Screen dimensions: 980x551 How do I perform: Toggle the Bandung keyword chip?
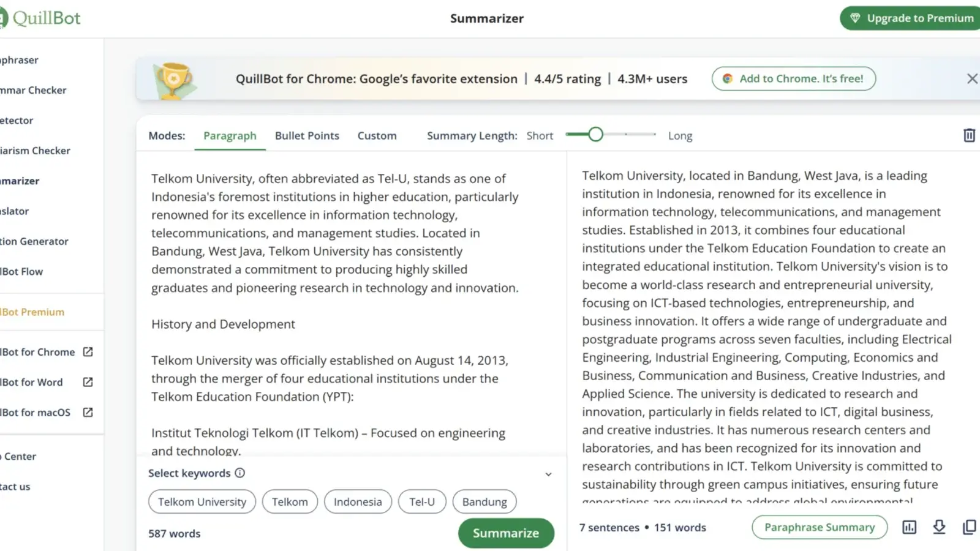pos(484,501)
